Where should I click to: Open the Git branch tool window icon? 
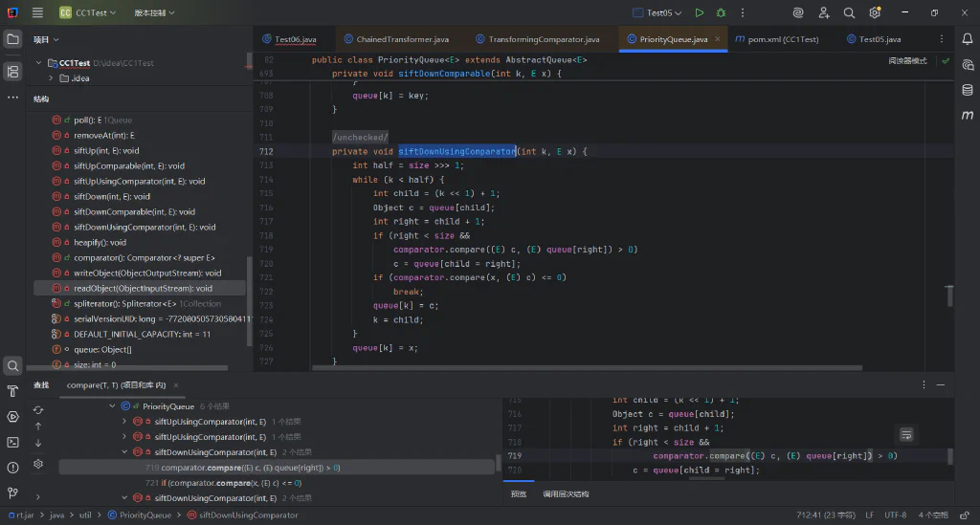click(12, 493)
